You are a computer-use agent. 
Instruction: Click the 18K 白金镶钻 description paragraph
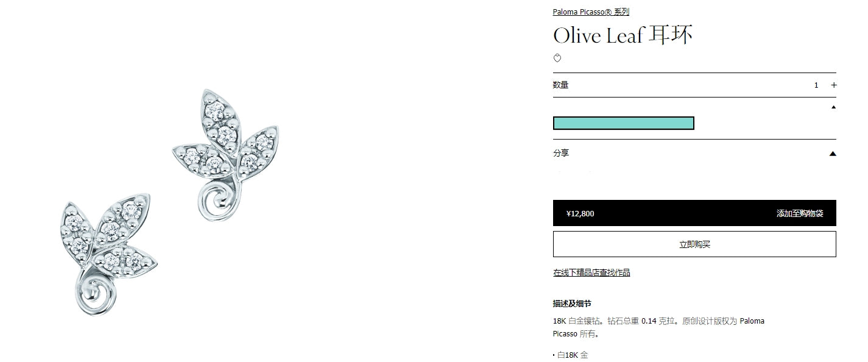pos(658,327)
